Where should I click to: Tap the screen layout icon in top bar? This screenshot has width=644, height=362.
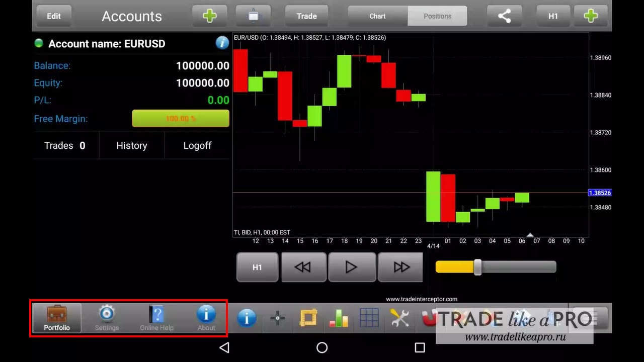pyautogui.click(x=253, y=16)
